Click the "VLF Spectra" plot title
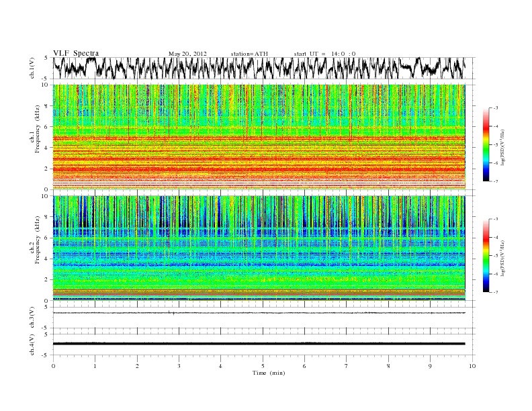 coord(76,53)
